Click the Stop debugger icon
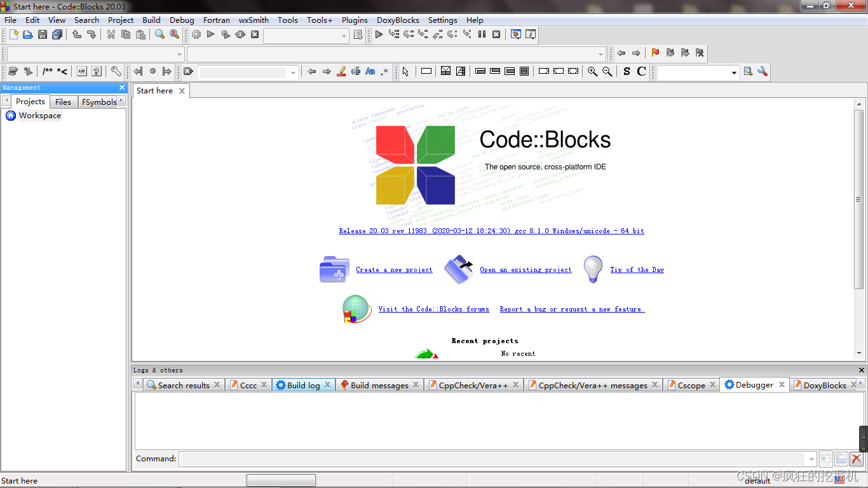The image size is (868, 488). coord(496,34)
